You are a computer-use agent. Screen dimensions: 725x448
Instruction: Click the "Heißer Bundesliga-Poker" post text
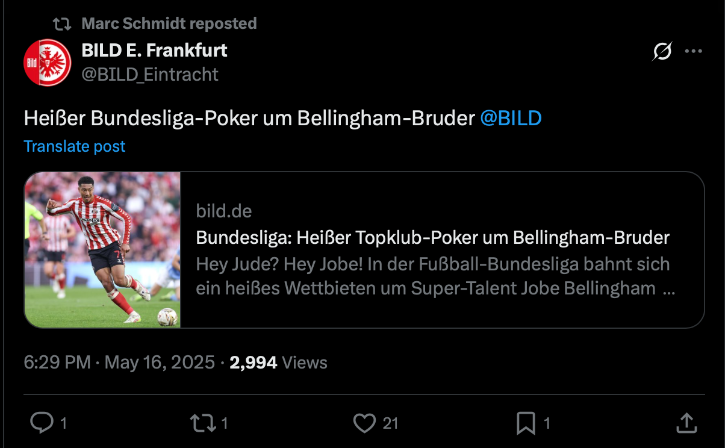tap(248, 118)
